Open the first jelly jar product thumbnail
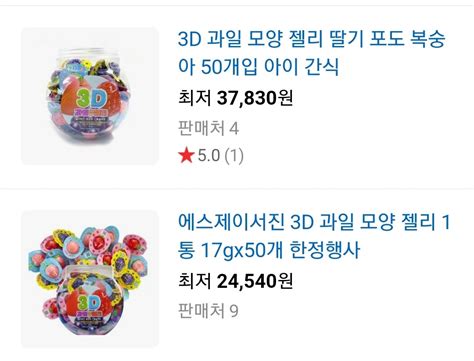Image resolution: width=474 pixels, height=361 pixels. click(90, 96)
